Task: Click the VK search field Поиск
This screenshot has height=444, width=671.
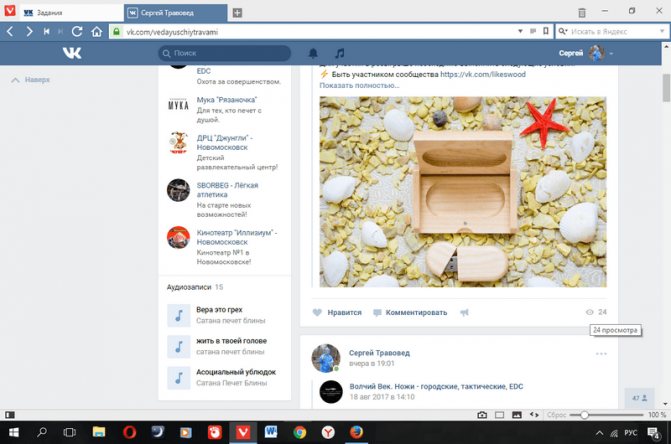Action: coord(225,53)
